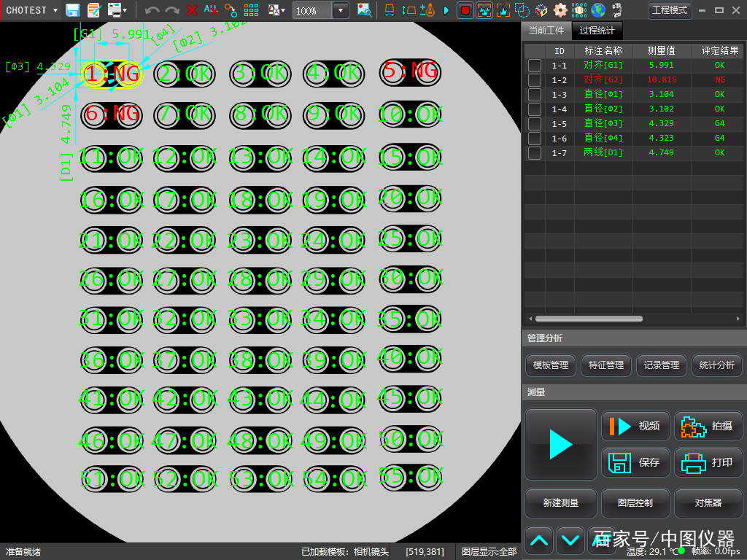Click the horizontal scrollbar under the results table
The image size is (747, 560).
[x=589, y=319]
